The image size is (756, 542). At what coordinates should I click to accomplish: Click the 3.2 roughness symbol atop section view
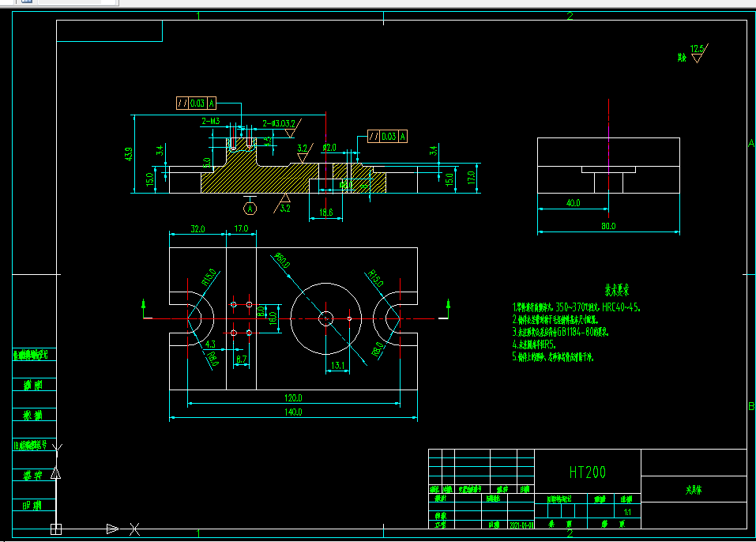click(x=304, y=152)
